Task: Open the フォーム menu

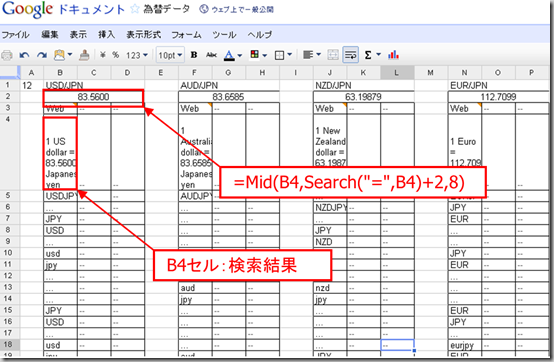Action: point(186,35)
